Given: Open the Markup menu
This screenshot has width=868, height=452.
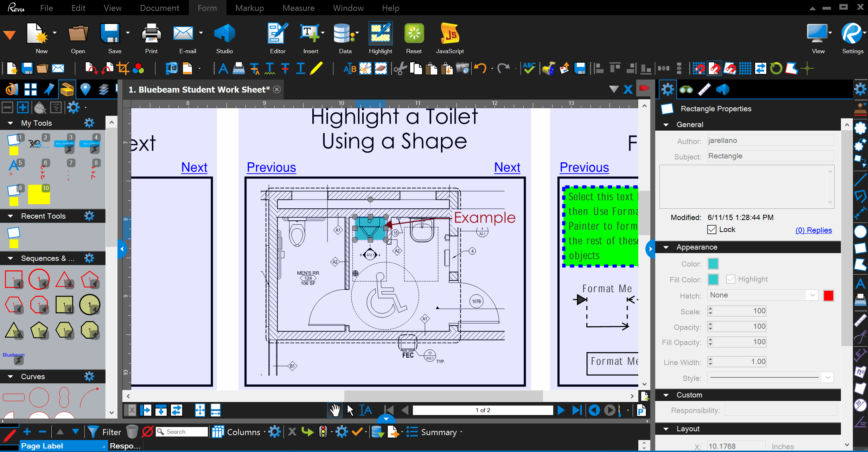Looking at the screenshot, I should coord(249,8).
